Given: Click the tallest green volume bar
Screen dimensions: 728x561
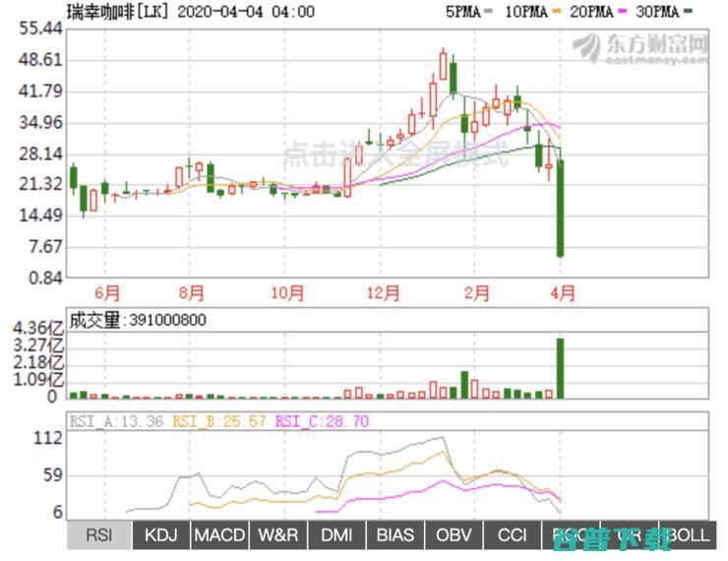Looking at the screenshot, I should tap(561, 368).
